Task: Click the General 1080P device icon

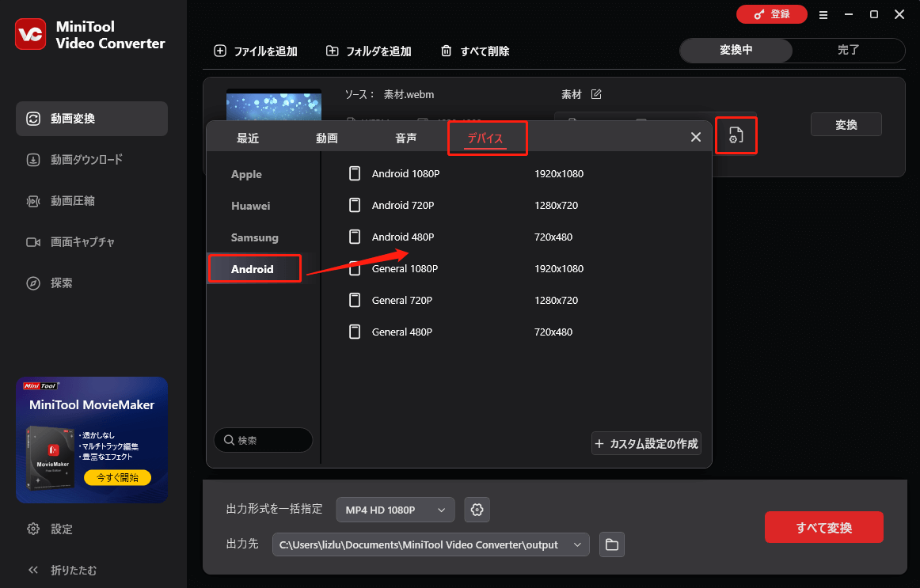Action: (355, 268)
